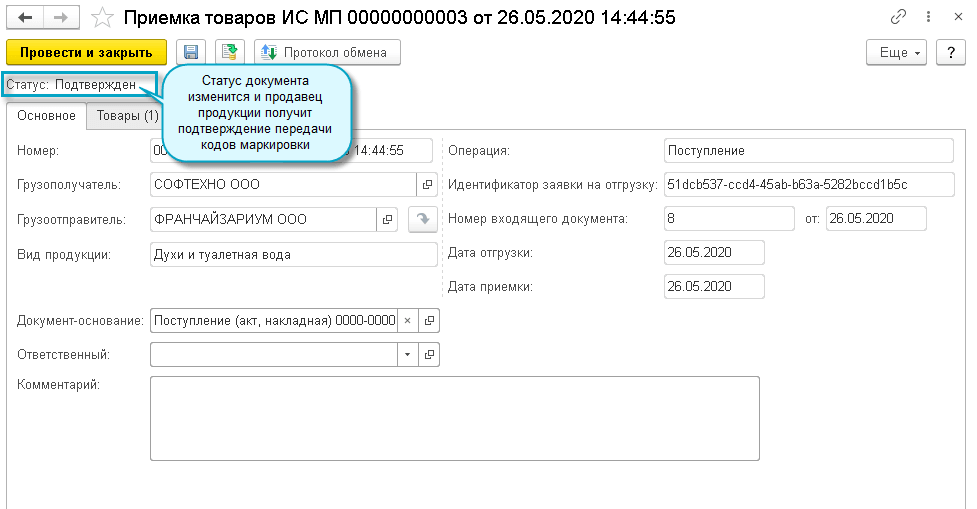Save document using floppy disk icon
977x509 pixels.
click(x=189, y=52)
